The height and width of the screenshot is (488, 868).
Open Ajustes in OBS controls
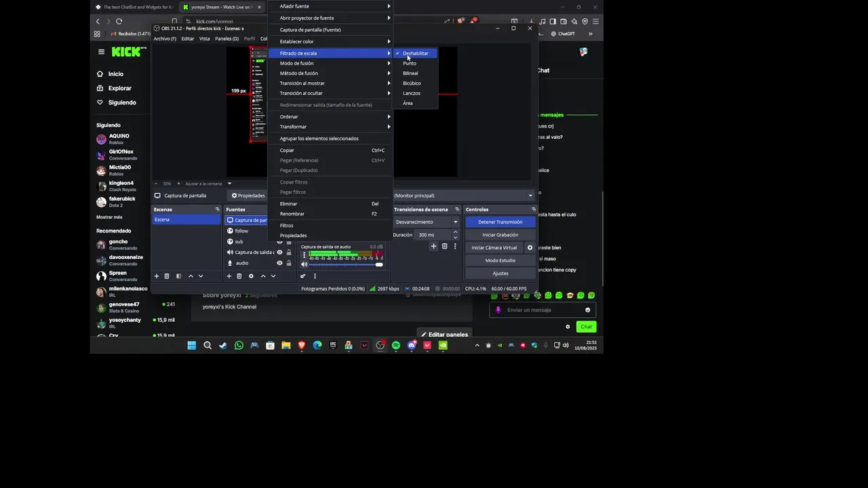point(500,273)
